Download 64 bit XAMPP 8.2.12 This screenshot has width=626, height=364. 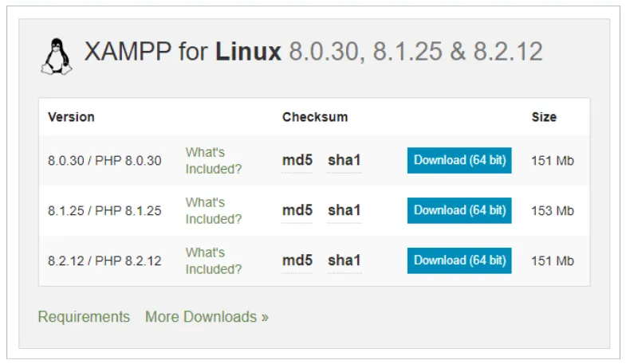(459, 260)
